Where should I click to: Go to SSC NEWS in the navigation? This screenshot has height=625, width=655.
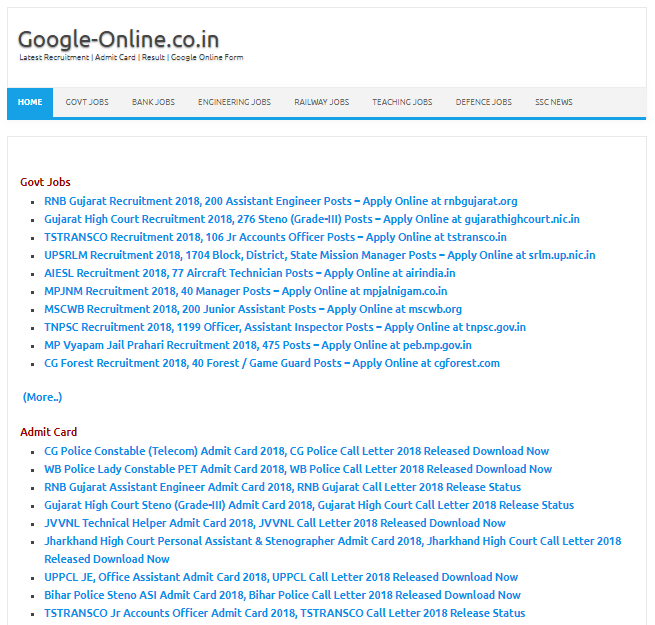coord(554,102)
